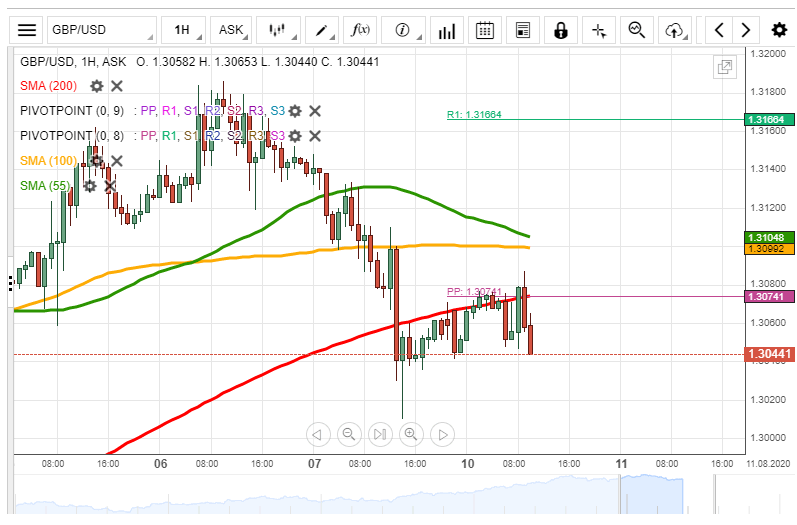Open the info circle dropdown
Viewport: 797px width, 525px height.
(404, 30)
